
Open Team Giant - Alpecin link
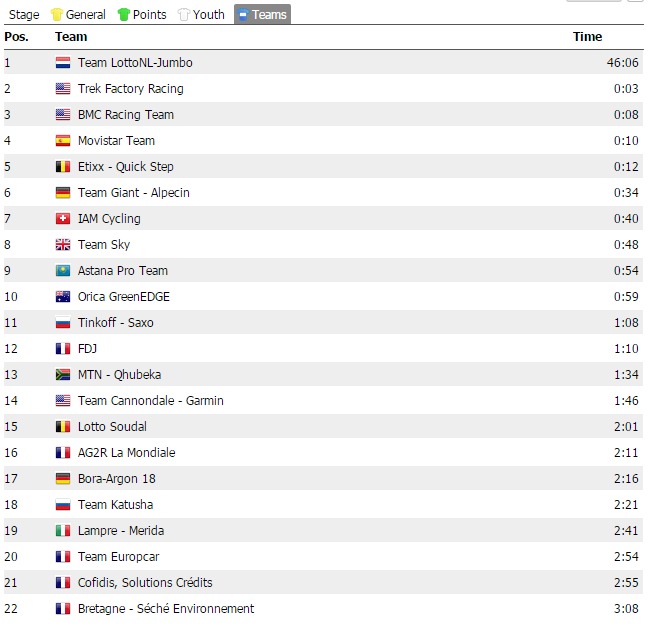pos(133,193)
